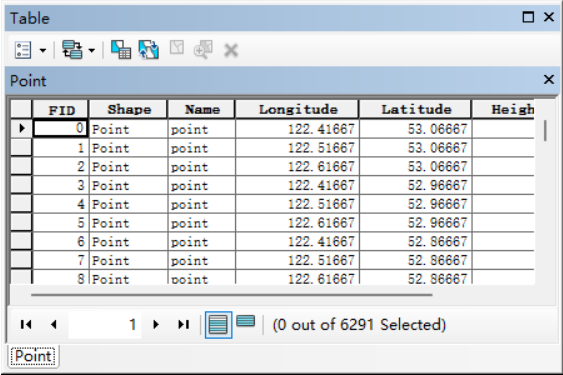Viewport: 563px width, 375px height.
Task: Click the (0 out of 6291 Selected) status text
Action: coord(359,324)
